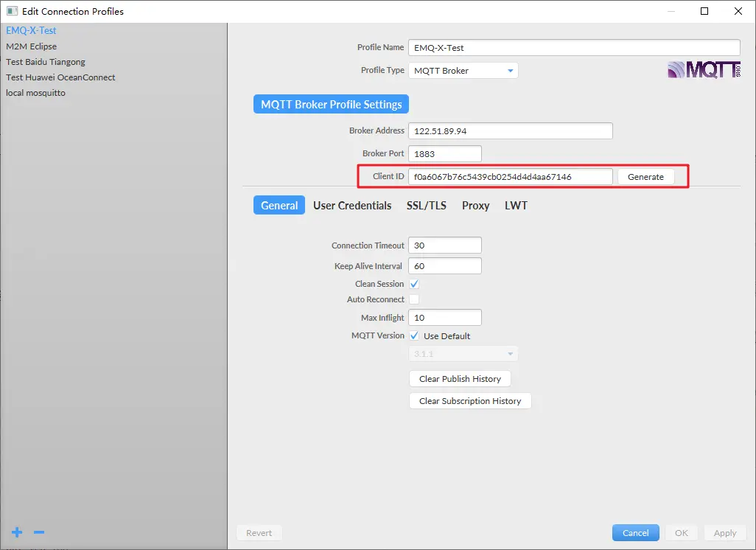Click the Profile Type label

tap(382, 70)
